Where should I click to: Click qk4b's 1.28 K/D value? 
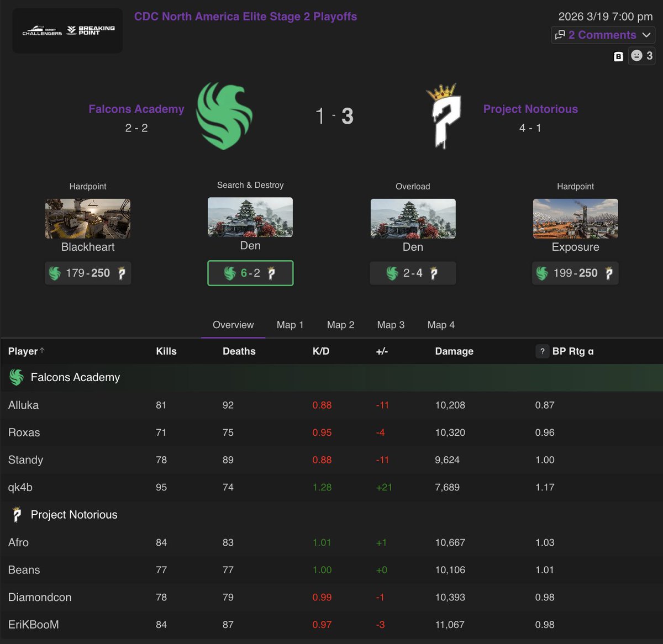pos(322,487)
